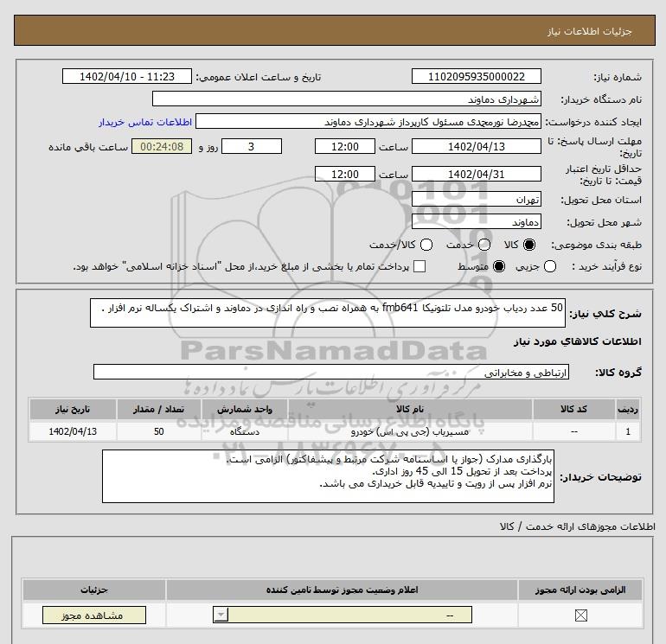Click the تعداد / مقدار column header
The width and height of the screenshot is (666, 644).
[159, 409]
